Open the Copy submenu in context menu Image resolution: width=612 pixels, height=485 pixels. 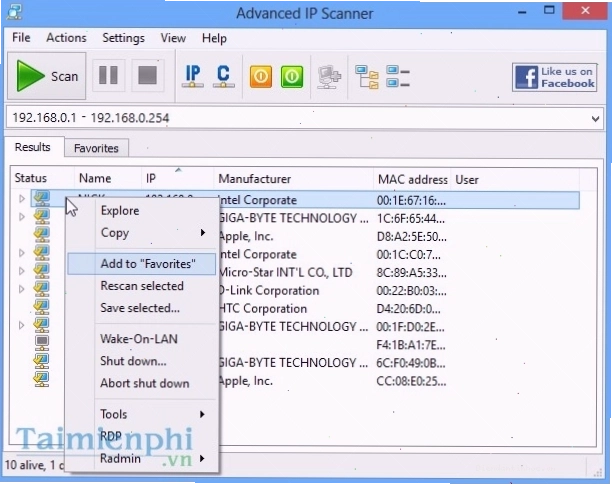pos(141,233)
